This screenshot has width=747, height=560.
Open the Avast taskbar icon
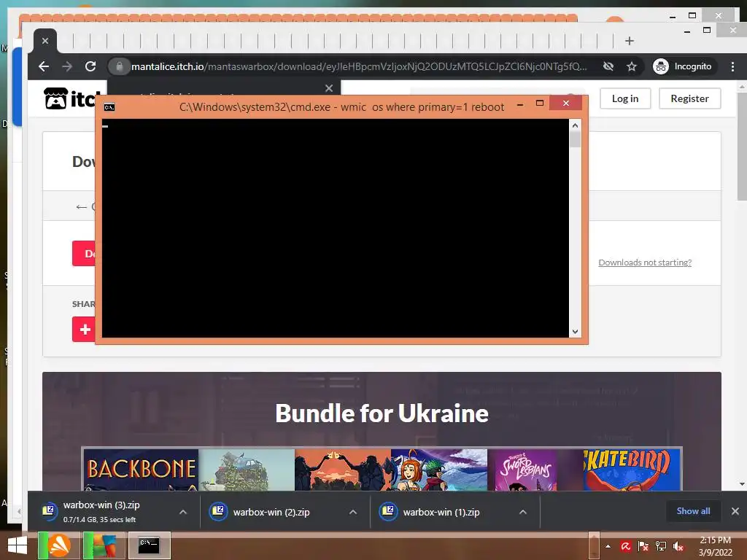pyautogui.click(x=59, y=545)
